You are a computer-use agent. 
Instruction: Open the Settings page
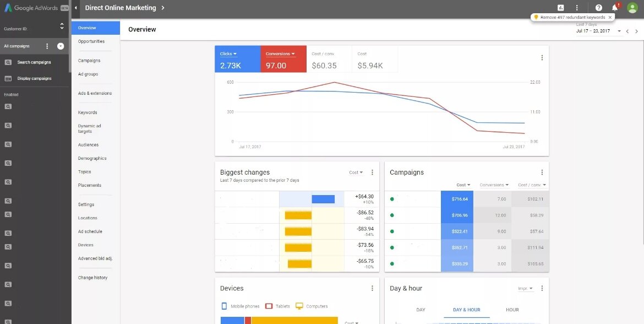[x=86, y=204]
